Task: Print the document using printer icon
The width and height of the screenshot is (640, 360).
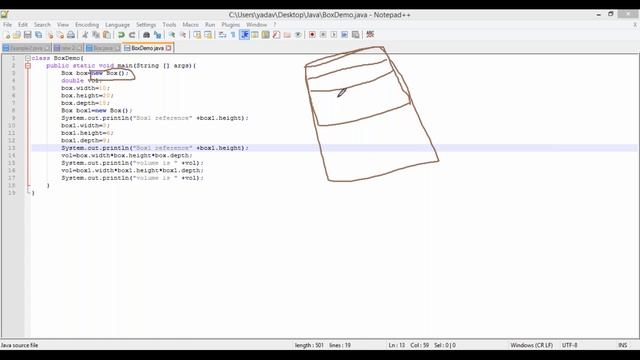Action: [71, 35]
